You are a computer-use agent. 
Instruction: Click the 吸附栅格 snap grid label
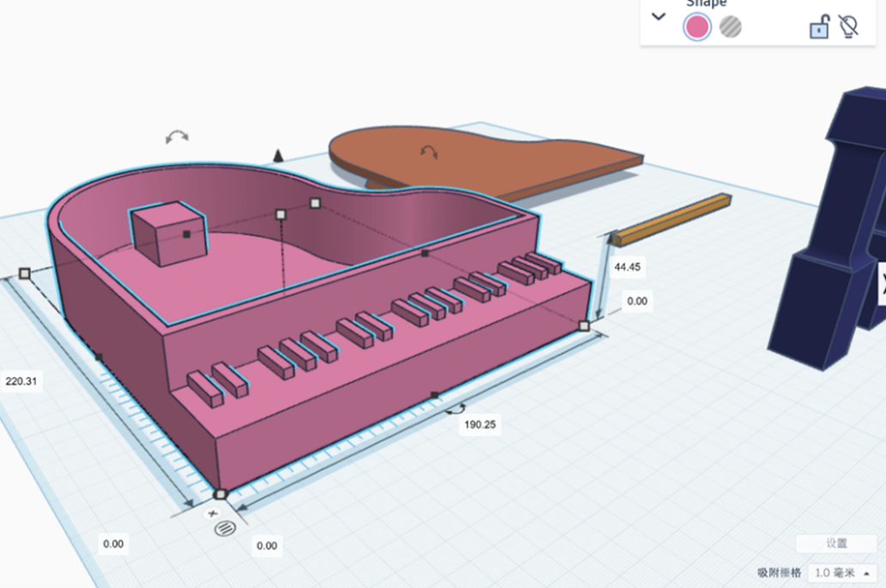pyautogui.click(x=779, y=573)
